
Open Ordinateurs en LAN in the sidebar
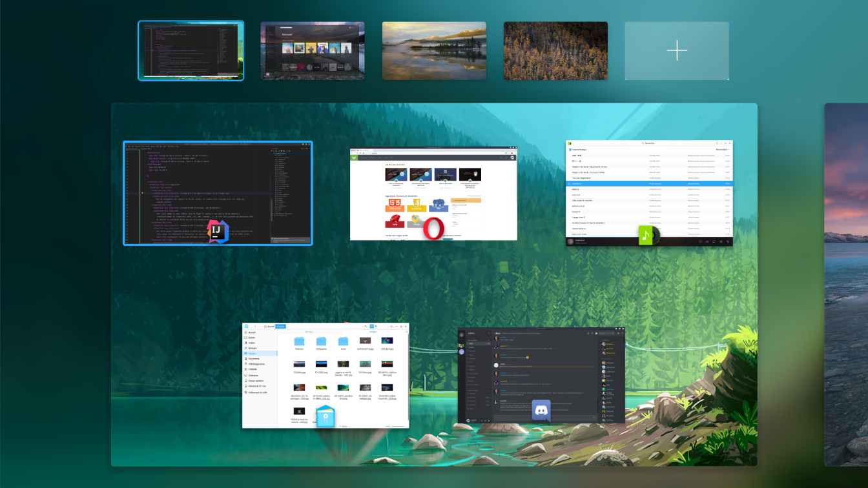click(x=260, y=392)
